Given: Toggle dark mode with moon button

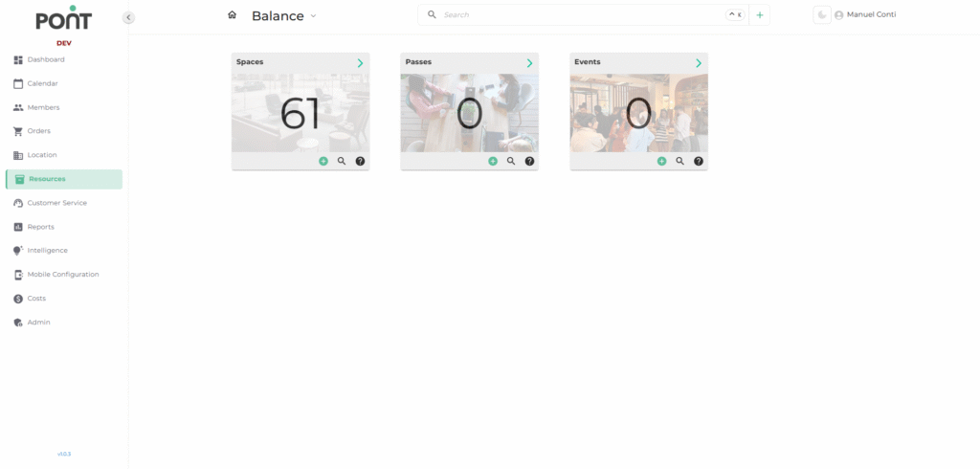Looking at the screenshot, I should (x=821, y=15).
